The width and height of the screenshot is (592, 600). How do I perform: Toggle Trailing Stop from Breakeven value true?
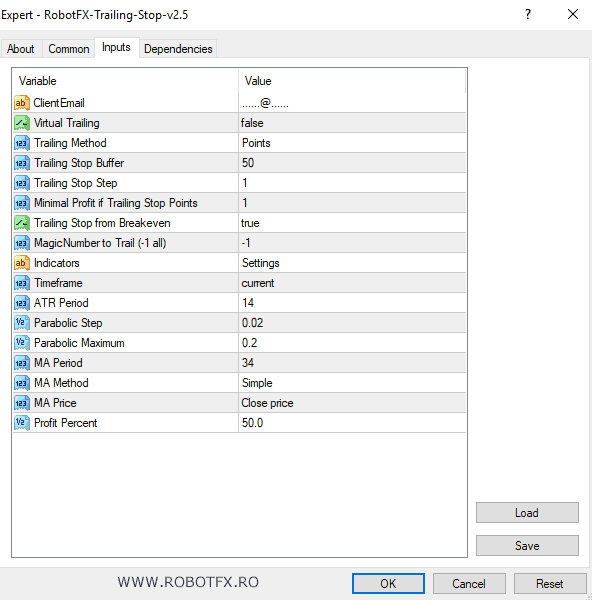(352, 223)
